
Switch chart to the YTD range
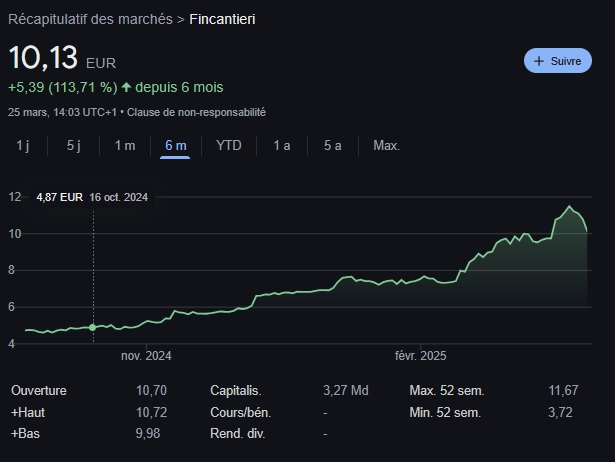(x=228, y=145)
